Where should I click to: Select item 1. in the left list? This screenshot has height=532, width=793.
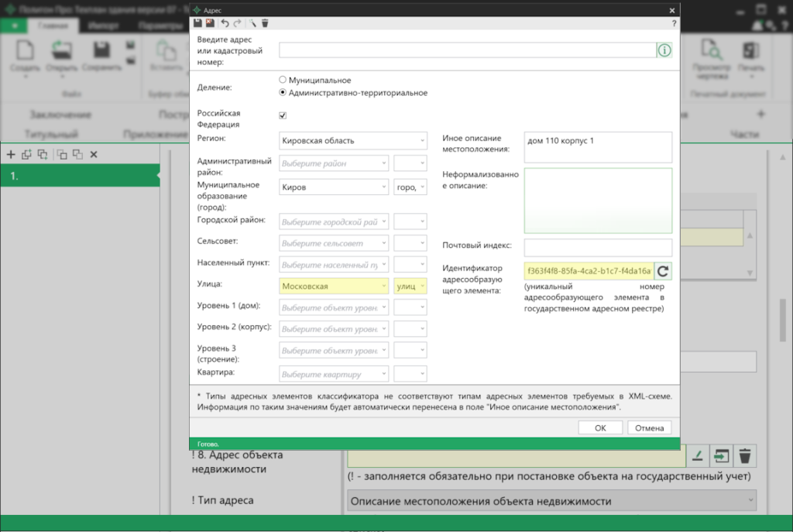pos(77,177)
